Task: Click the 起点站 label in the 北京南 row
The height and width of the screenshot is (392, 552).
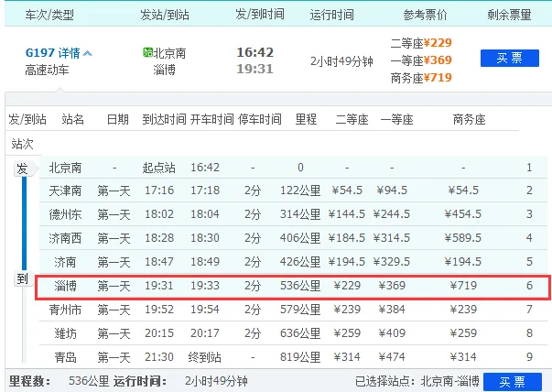Action: click(158, 168)
